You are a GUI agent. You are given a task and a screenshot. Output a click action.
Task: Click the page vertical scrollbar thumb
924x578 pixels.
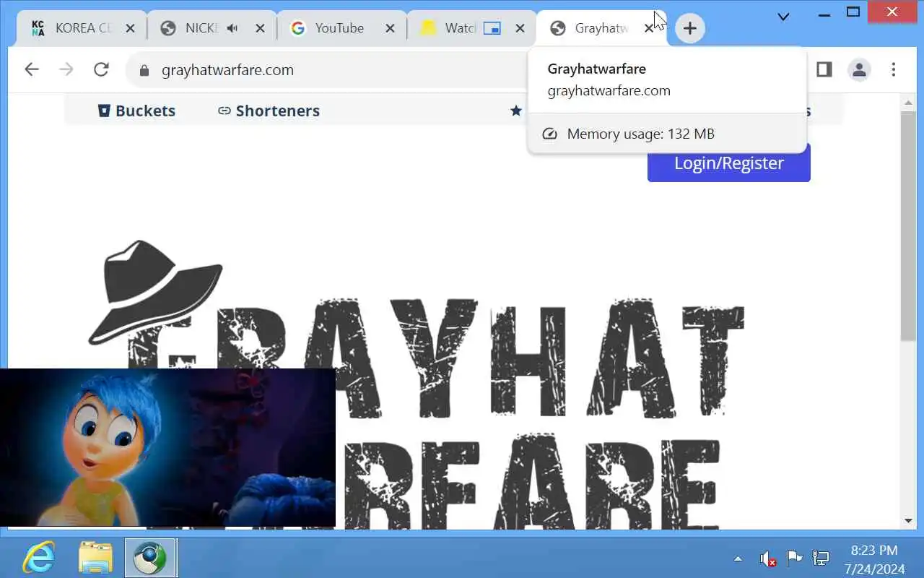[x=908, y=225]
